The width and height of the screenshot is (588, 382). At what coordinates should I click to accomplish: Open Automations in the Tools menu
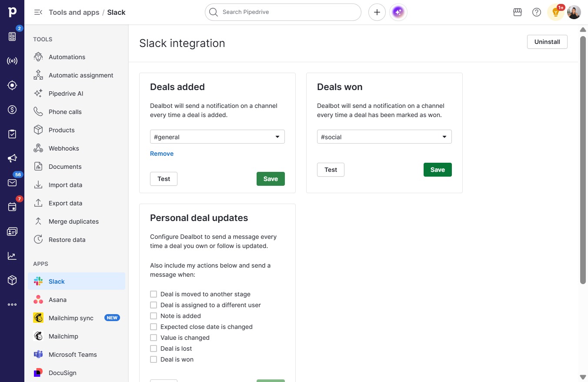point(77,57)
